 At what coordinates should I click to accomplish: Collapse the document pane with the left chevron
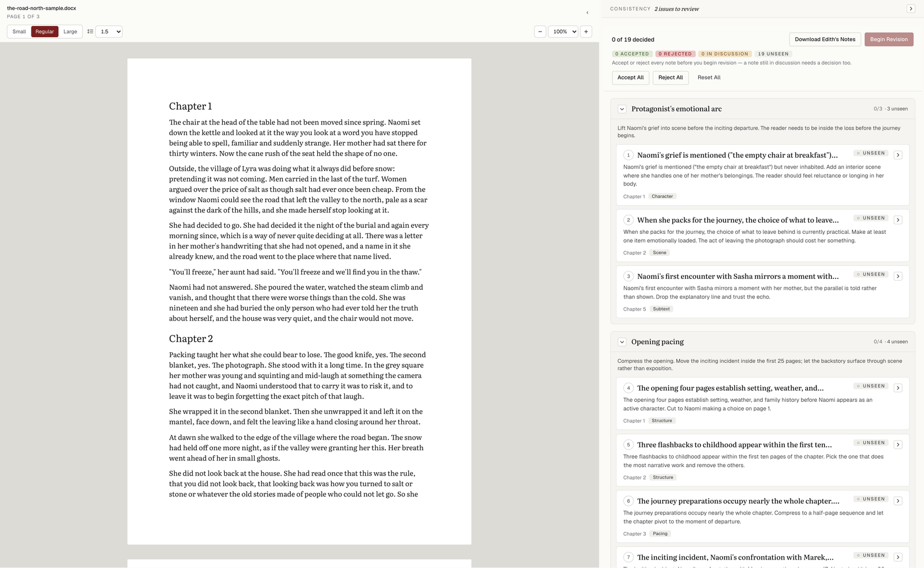[587, 12]
